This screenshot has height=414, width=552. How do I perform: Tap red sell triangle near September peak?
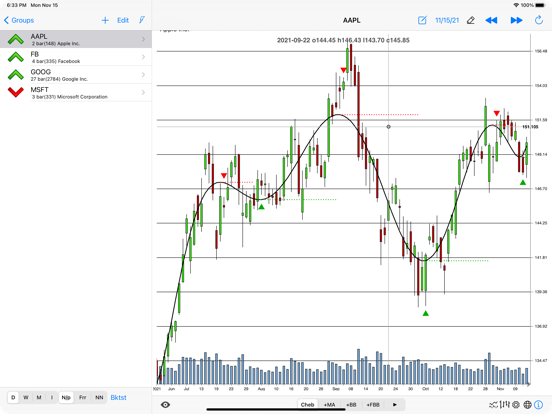coord(343,70)
